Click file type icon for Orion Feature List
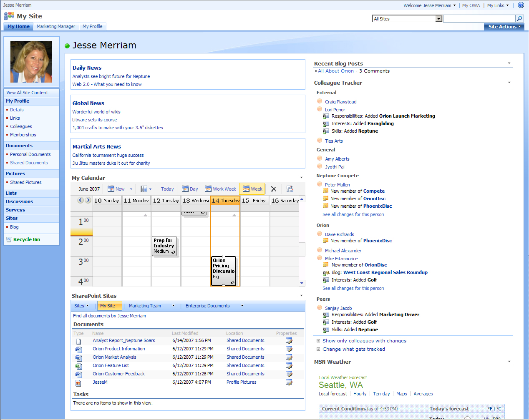Screen dimensions: 529x420 78,366
